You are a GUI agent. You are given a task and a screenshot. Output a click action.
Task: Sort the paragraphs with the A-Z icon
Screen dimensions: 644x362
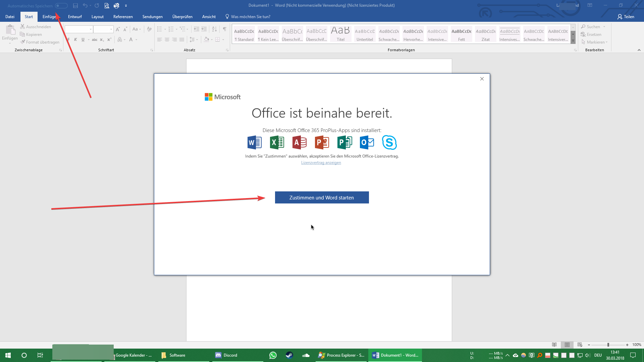click(x=214, y=29)
